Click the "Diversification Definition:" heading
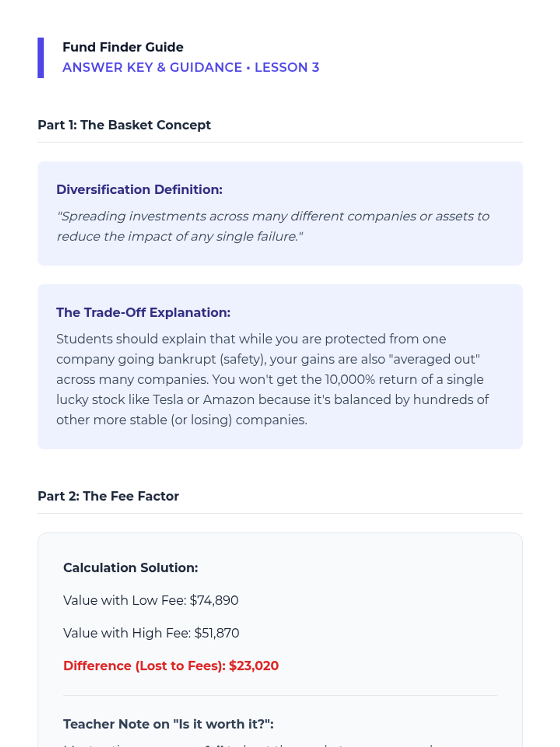This screenshot has height=747, width=560. [x=139, y=190]
